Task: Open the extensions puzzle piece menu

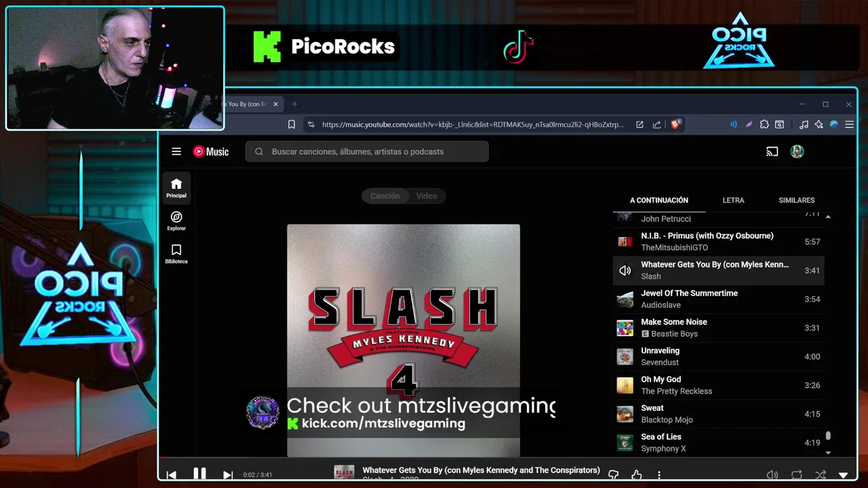Action: pos(764,125)
